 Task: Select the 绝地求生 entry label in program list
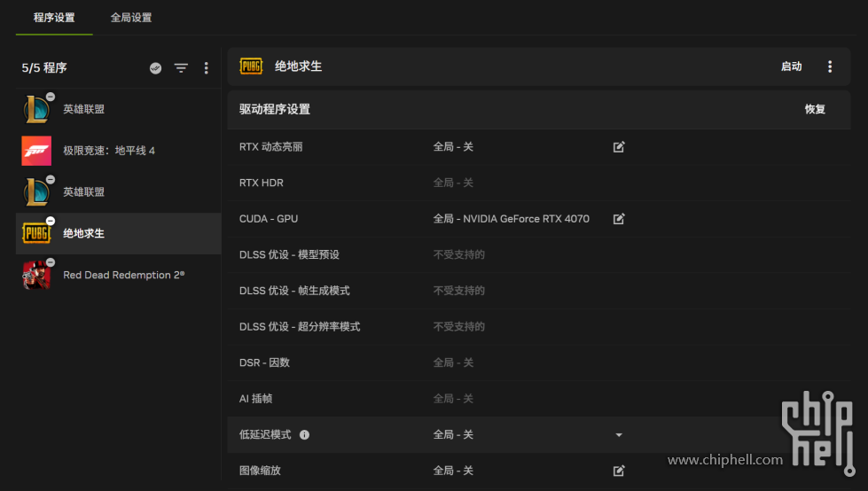click(x=83, y=234)
